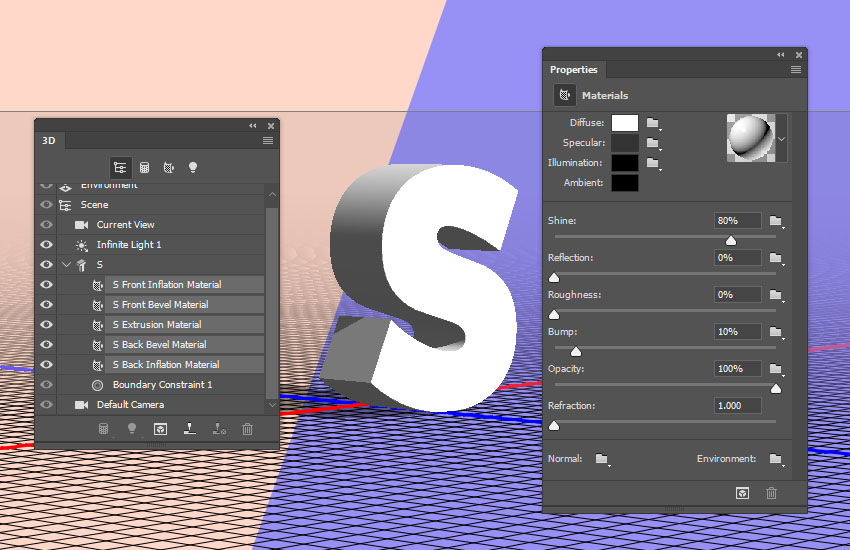
Task: Collapse the S mesh tree item
Action: click(x=66, y=265)
